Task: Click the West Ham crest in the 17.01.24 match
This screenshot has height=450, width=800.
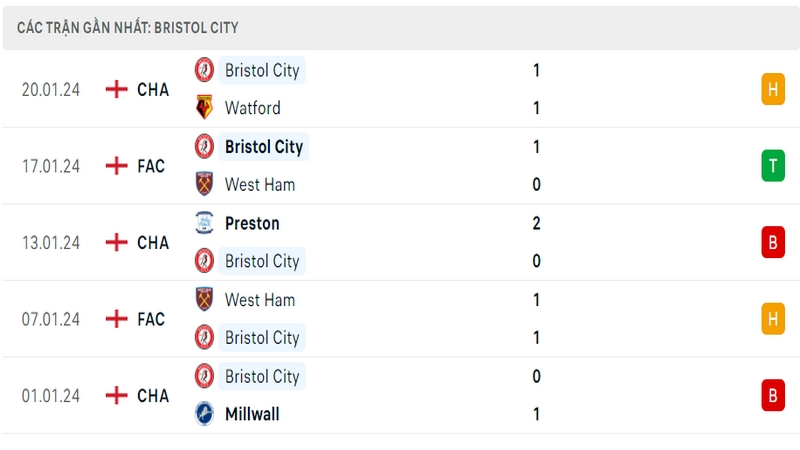Action: (204, 184)
